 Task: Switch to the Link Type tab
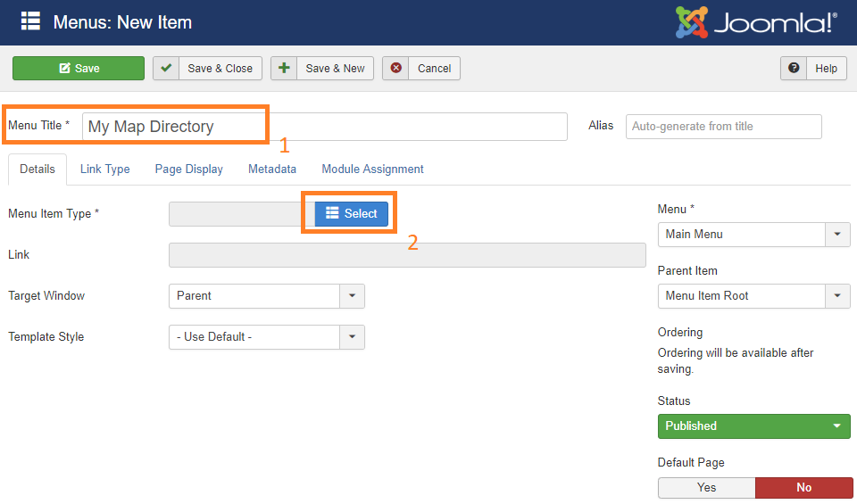pos(105,169)
